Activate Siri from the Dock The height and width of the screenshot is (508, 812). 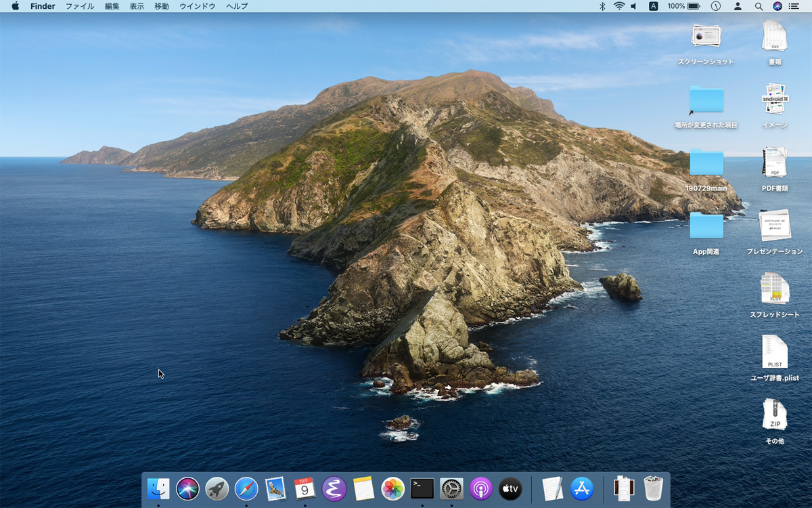tap(187, 488)
